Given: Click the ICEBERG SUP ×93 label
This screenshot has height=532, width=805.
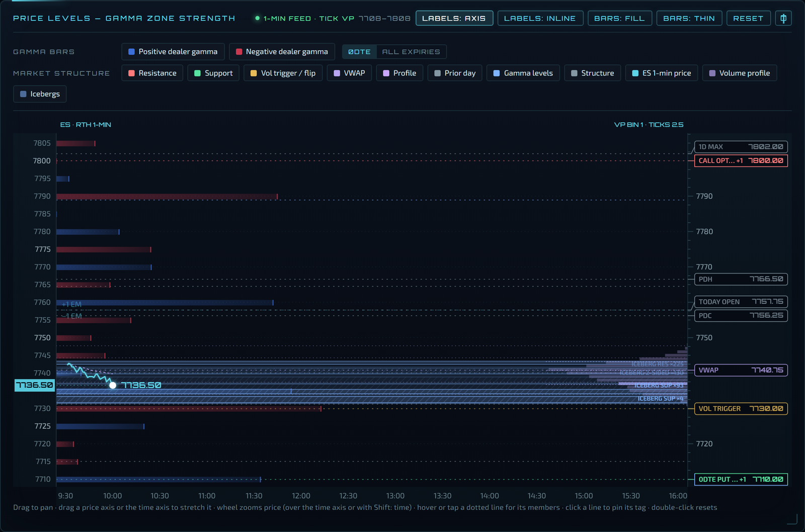Looking at the screenshot, I should (x=659, y=386).
